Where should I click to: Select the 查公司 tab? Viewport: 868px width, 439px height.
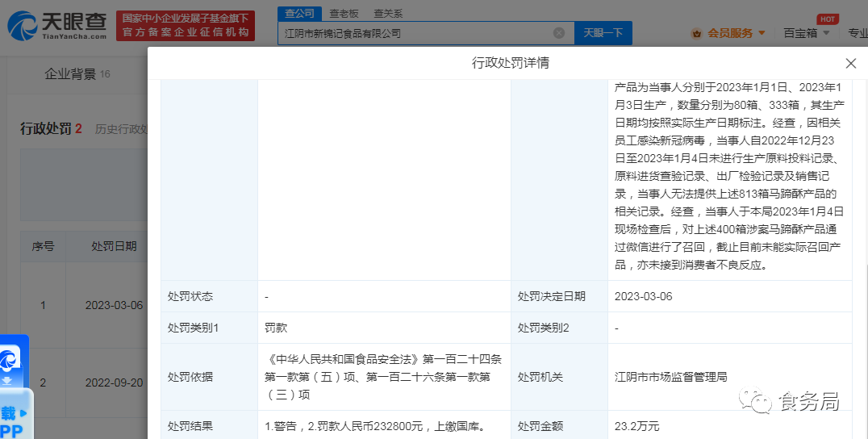coord(299,13)
